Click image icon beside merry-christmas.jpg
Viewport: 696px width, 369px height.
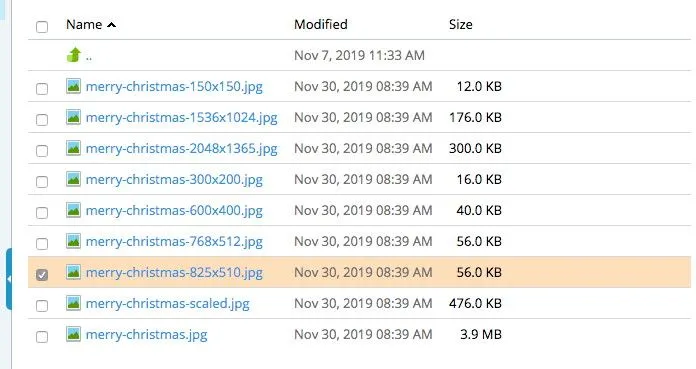[x=73, y=334]
